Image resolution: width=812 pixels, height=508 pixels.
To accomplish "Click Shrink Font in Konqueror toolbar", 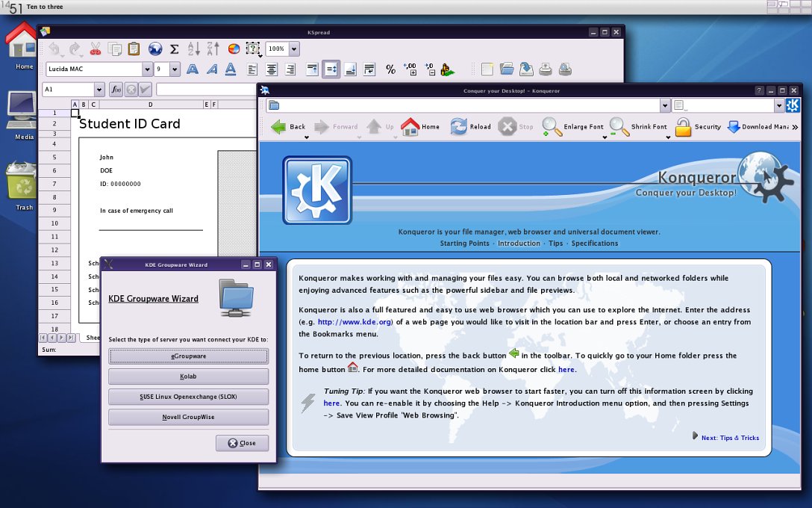I will coord(638,126).
